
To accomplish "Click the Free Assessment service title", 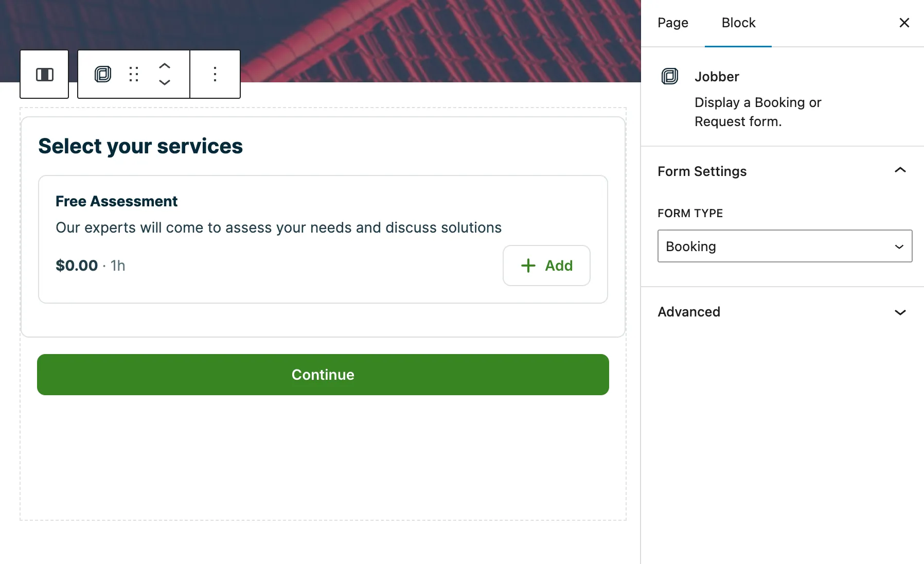I will [116, 201].
